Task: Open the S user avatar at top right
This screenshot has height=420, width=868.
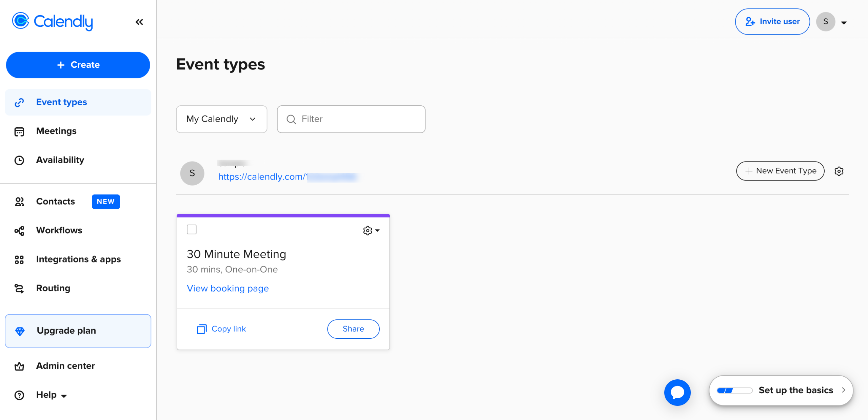Action: pos(825,22)
